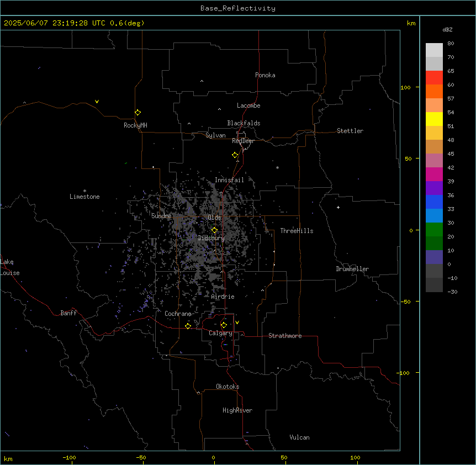Screen dimensions: 476x465
Task: Click the RedDeer label
Action: coord(243,141)
